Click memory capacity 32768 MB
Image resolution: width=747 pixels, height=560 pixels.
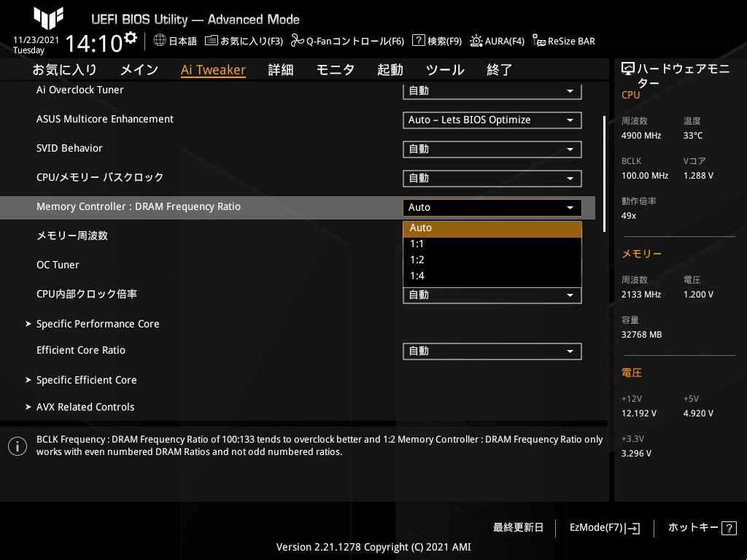tap(641, 335)
